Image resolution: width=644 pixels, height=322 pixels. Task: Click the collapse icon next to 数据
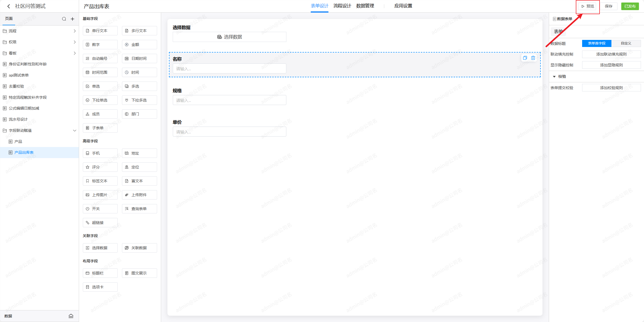click(x=71, y=316)
